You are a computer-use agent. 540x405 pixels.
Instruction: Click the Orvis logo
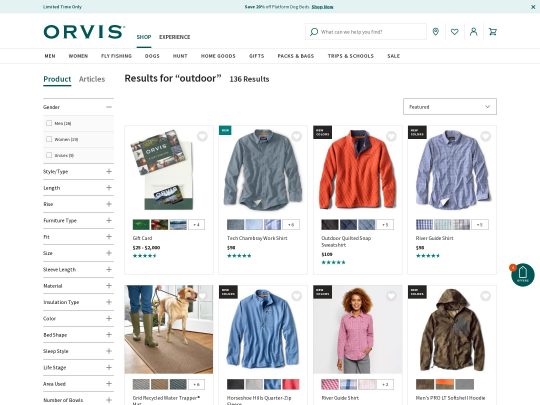pyautogui.click(x=84, y=32)
